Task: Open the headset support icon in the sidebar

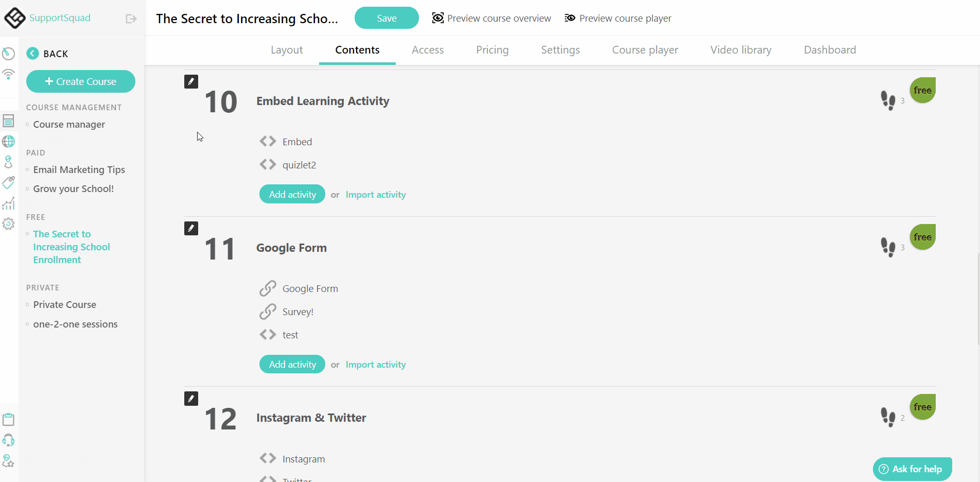Action: [8, 440]
